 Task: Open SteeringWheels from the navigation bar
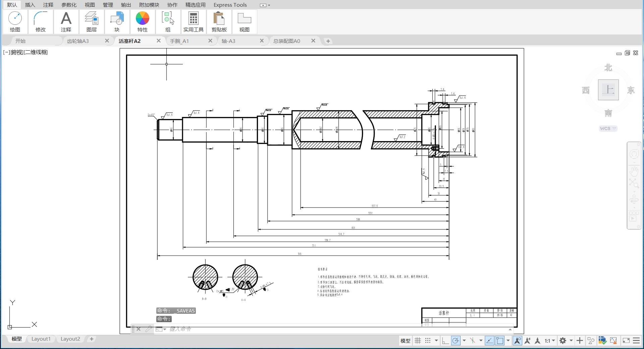(634, 154)
